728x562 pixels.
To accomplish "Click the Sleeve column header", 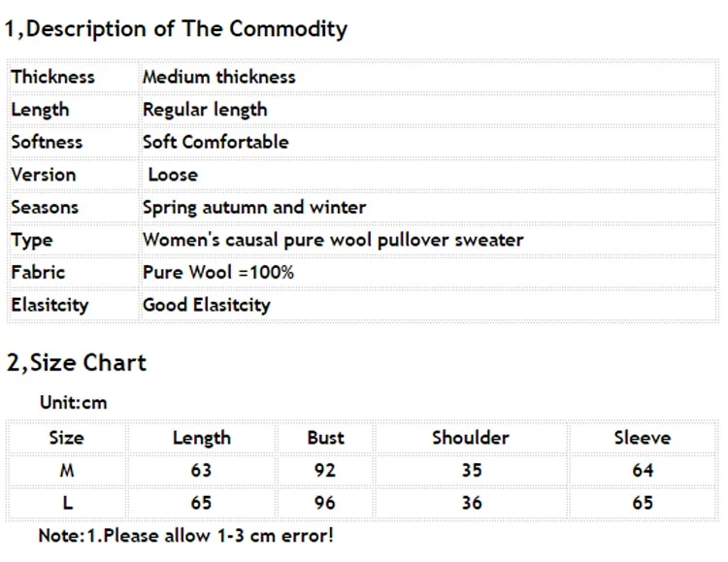I will 643,438.
